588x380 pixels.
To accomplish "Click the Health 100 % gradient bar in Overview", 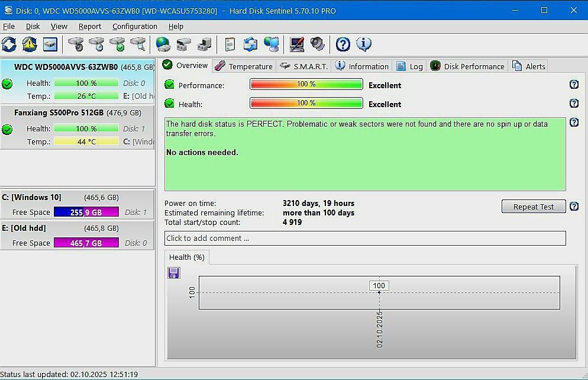I will point(306,103).
